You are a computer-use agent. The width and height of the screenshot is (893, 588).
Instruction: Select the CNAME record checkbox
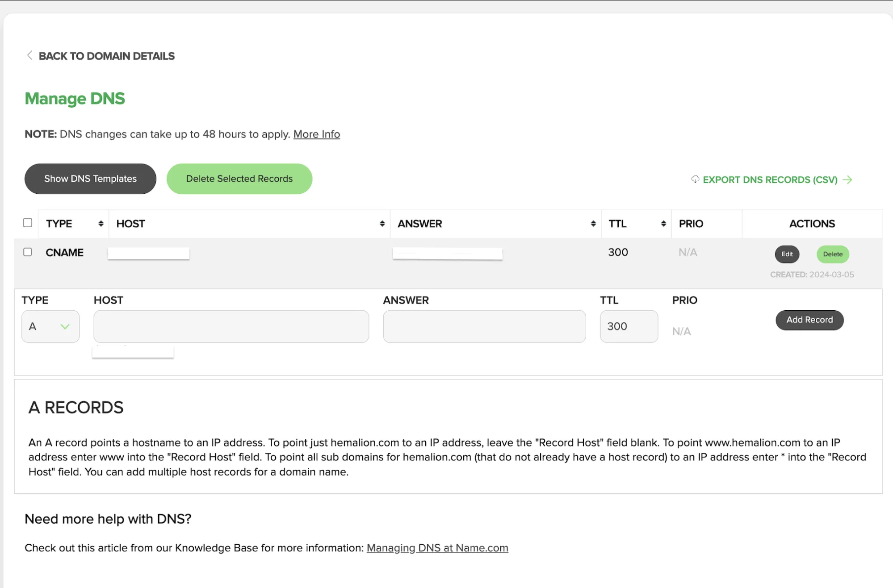coord(28,252)
